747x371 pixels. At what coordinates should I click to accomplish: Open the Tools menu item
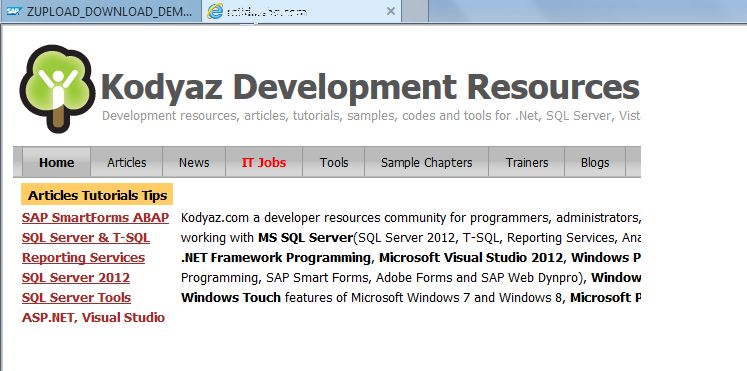334,162
